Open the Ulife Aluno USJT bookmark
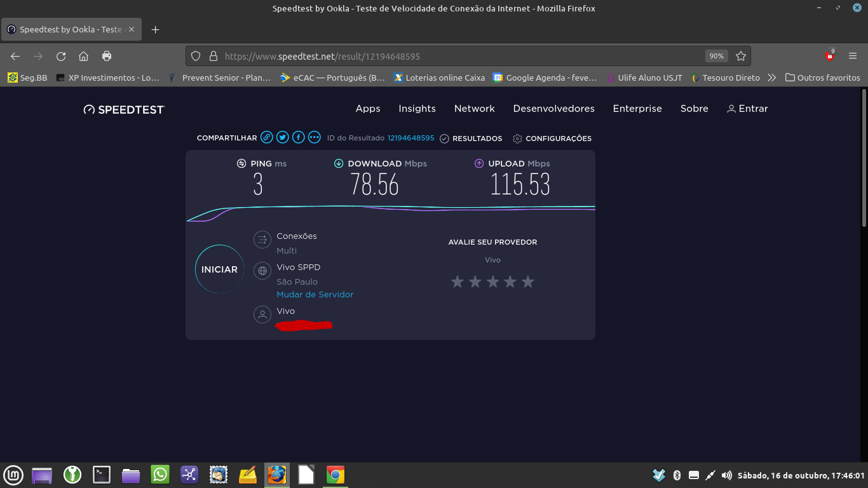868x488 pixels. (x=644, y=78)
